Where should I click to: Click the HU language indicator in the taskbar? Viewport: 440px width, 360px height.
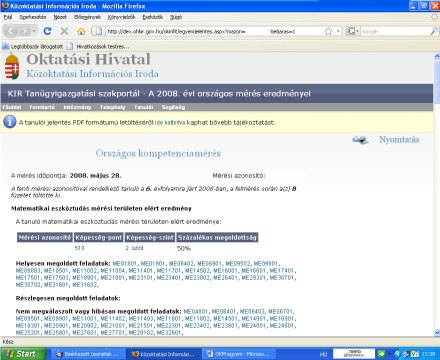point(323,354)
